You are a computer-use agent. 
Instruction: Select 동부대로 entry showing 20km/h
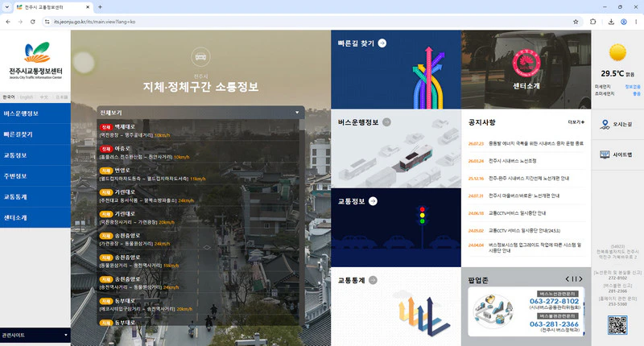tap(198, 304)
